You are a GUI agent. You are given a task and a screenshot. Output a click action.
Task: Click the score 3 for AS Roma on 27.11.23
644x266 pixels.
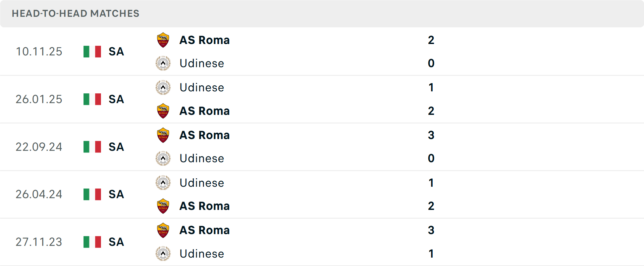point(432,230)
